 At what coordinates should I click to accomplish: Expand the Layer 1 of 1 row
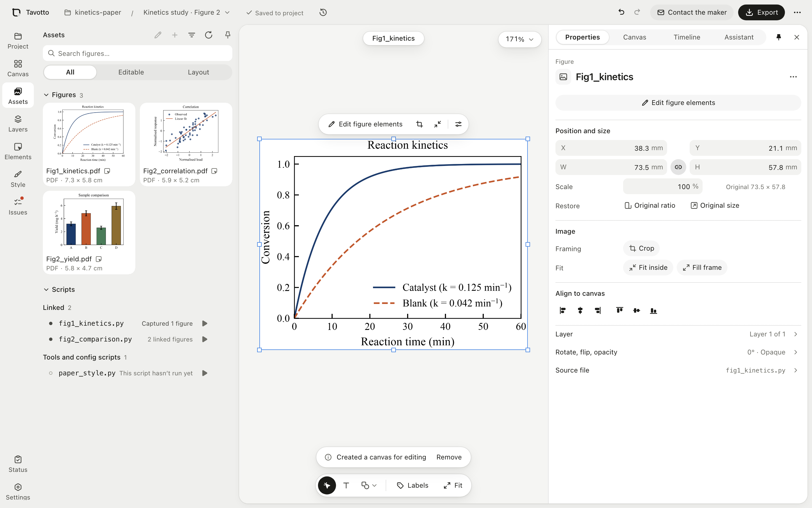(x=678, y=334)
